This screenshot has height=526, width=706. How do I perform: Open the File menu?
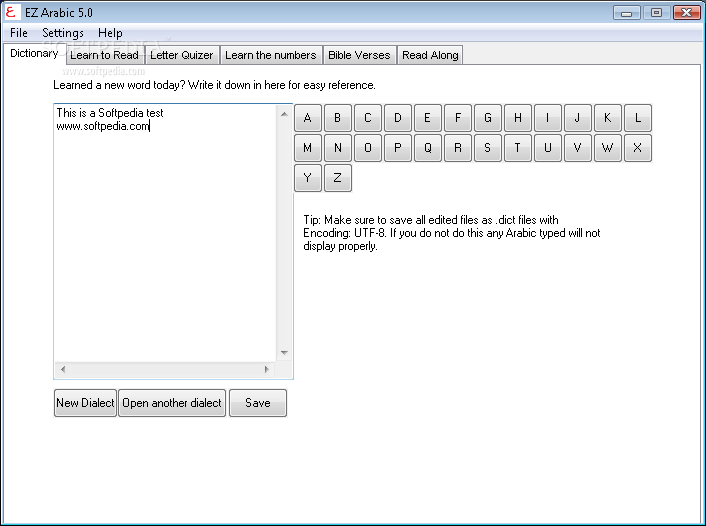point(19,33)
